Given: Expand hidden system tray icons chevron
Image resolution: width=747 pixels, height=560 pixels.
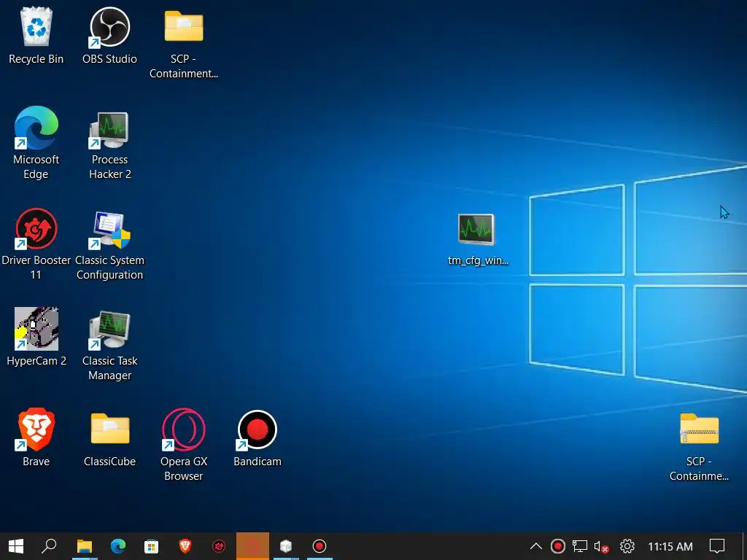Looking at the screenshot, I should 536,546.
